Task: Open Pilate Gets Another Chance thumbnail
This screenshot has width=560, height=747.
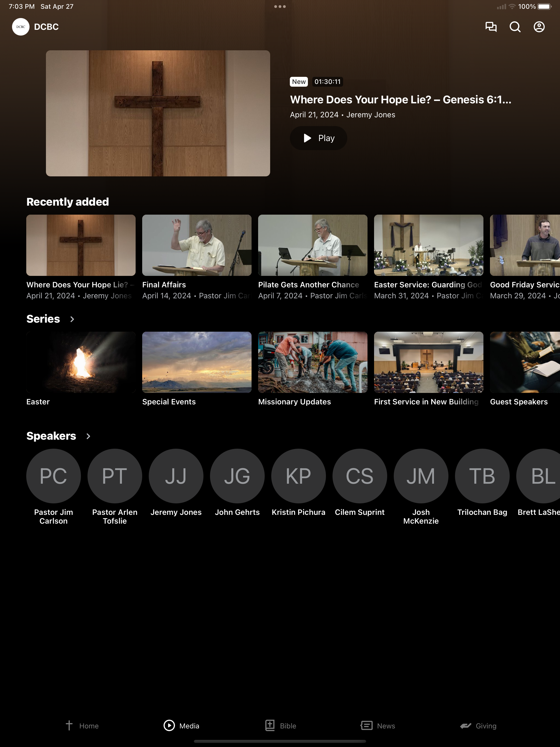Action: tap(313, 245)
